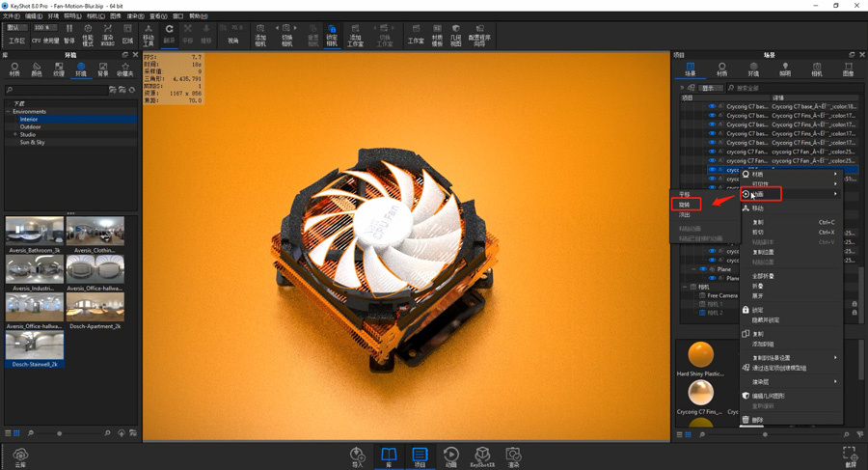Click the library search input field
Viewport: 868px width, 470px height.
[x=57, y=90]
